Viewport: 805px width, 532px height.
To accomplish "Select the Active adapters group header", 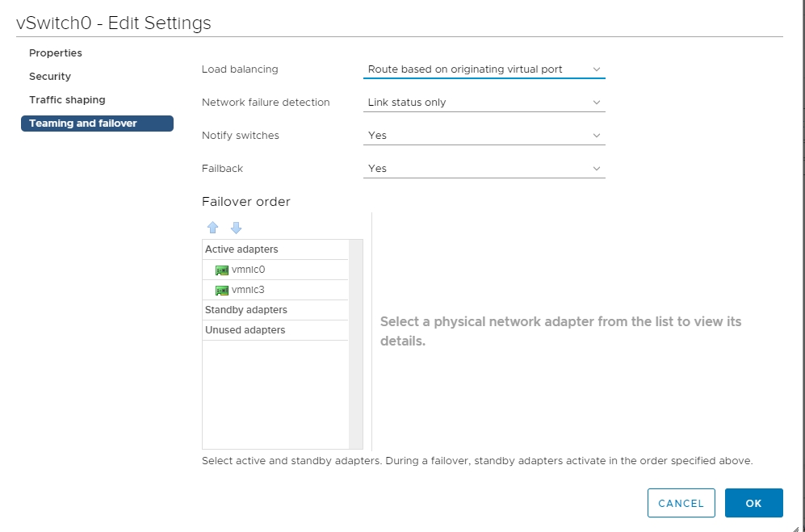I will tap(275, 249).
